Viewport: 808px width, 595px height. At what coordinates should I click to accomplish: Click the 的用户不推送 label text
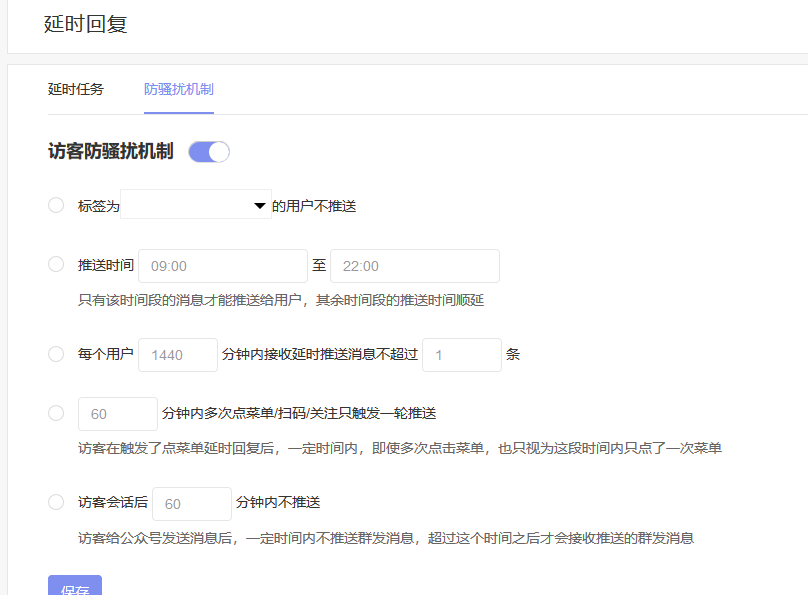[314, 206]
